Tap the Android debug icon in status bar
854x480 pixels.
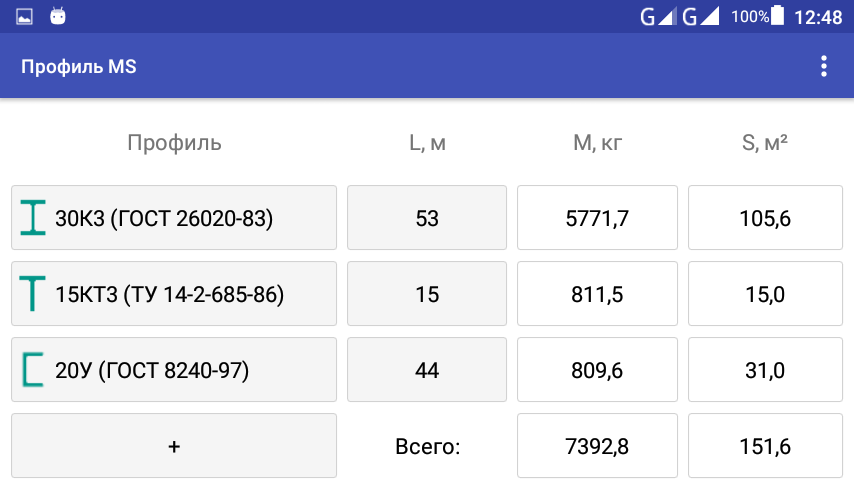[58, 17]
